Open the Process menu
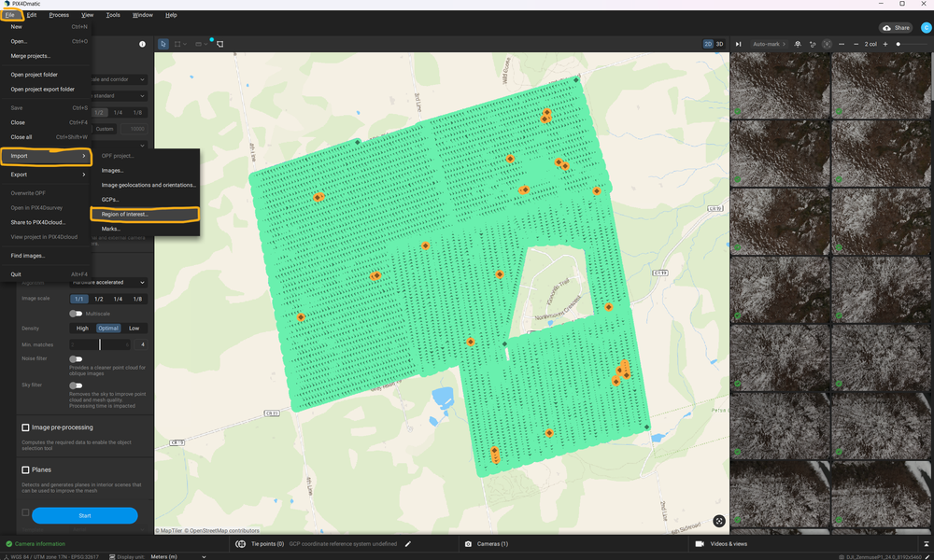 coord(59,15)
